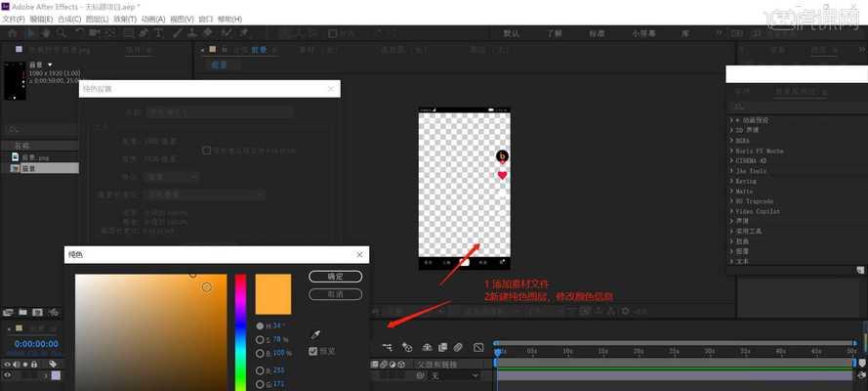This screenshot has height=391, width=868.
Task: Pick color with the eyedropper tool
Action: (x=315, y=334)
